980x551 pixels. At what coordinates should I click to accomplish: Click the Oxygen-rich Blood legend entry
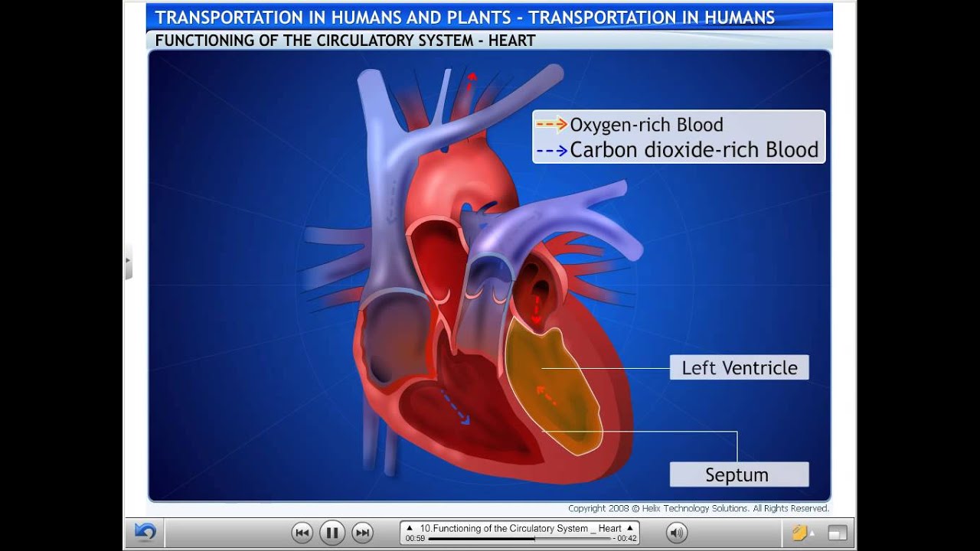(x=630, y=125)
